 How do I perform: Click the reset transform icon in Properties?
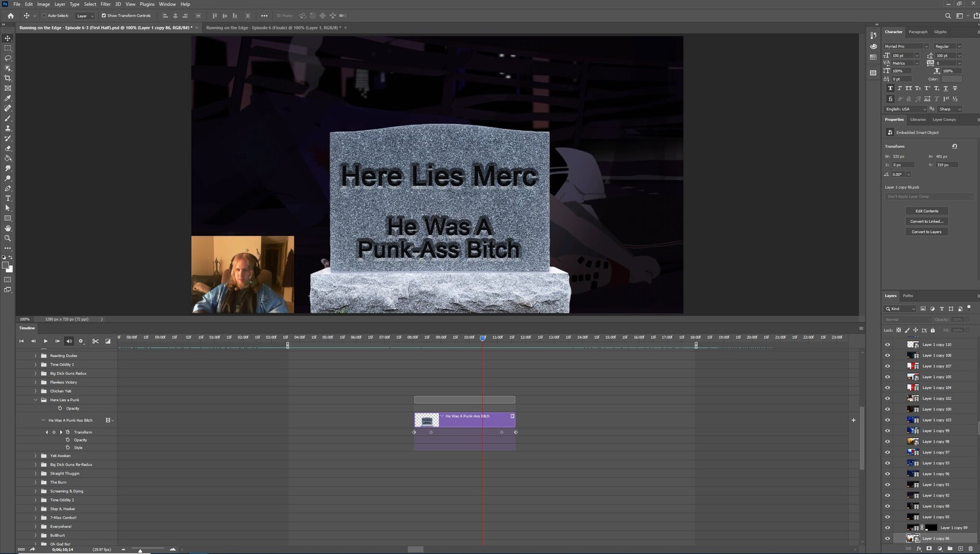click(x=954, y=146)
